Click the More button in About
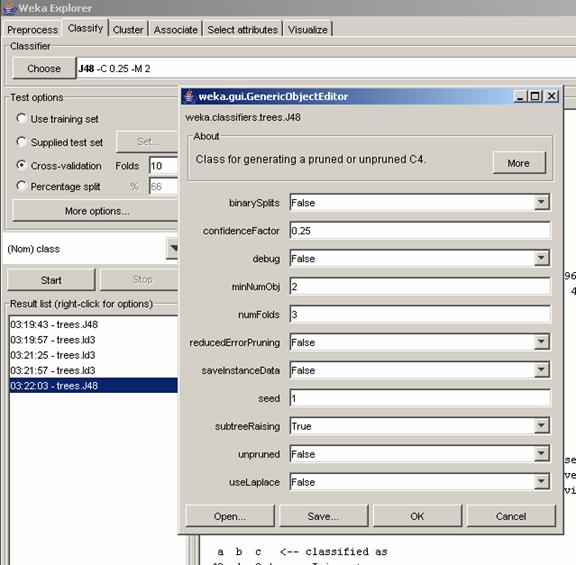The width and height of the screenshot is (576, 565). click(x=519, y=163)
